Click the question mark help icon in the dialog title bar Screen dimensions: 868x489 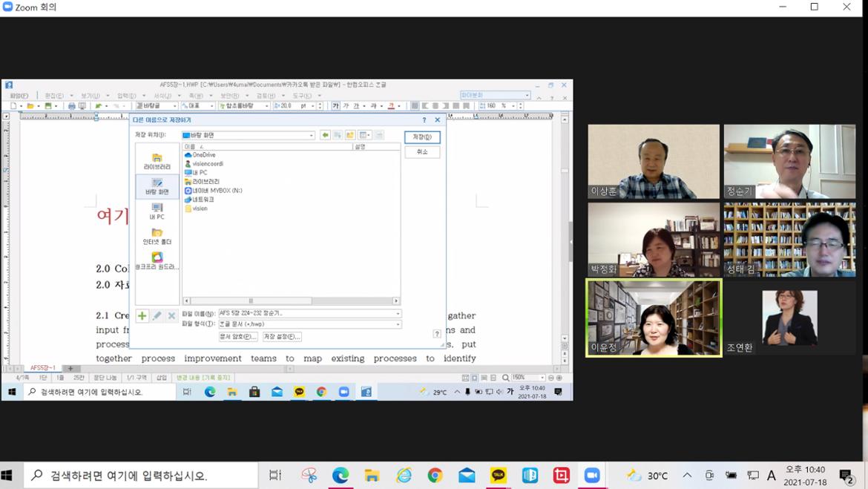point(424,119)
